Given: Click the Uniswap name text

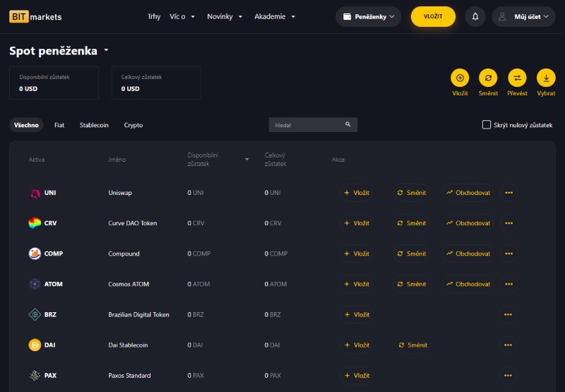Looking at the screenshot, I should click(120, 193).
